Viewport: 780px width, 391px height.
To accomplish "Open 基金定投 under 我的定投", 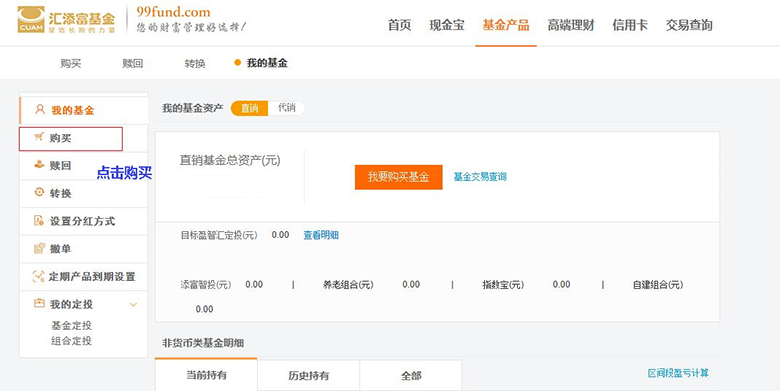I will 72,325.
